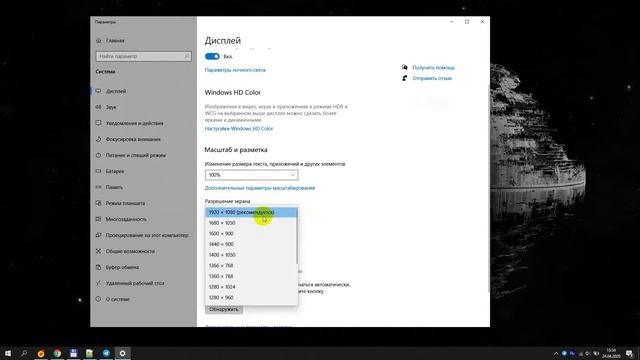Click the Settings gear taskbar icon
Image resolution: width=640 pixels, height=360 pixels.
(x=122, y=353)
